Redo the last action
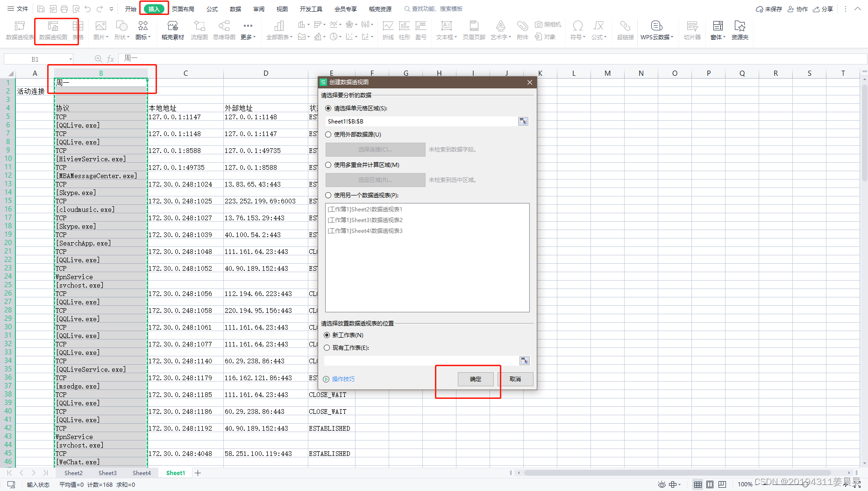 pos(100,9)
